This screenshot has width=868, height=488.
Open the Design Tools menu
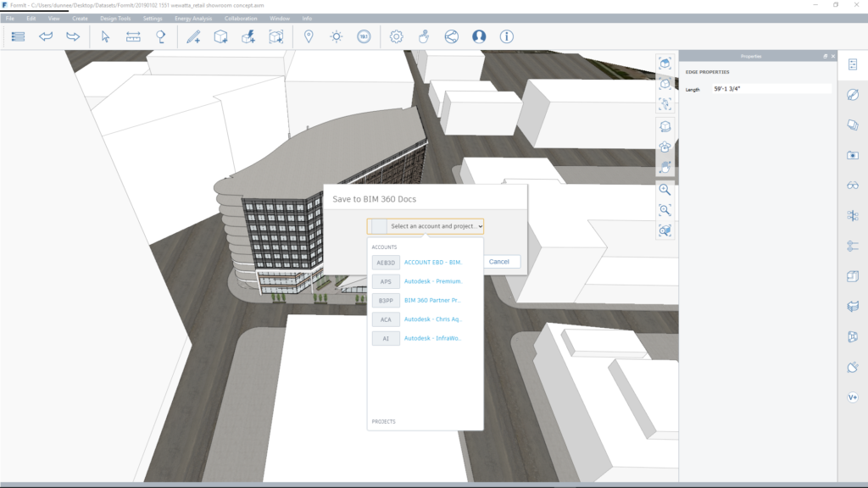(x=115, y=18)
